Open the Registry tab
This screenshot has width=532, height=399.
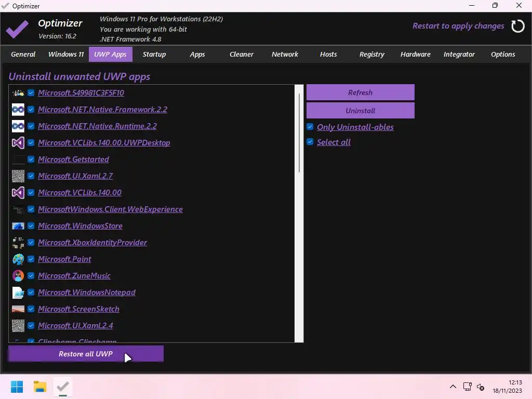[372, 54]
